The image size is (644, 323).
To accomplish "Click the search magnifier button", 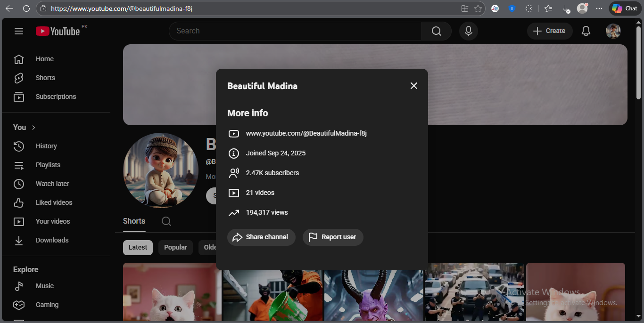I will point(437,31).
